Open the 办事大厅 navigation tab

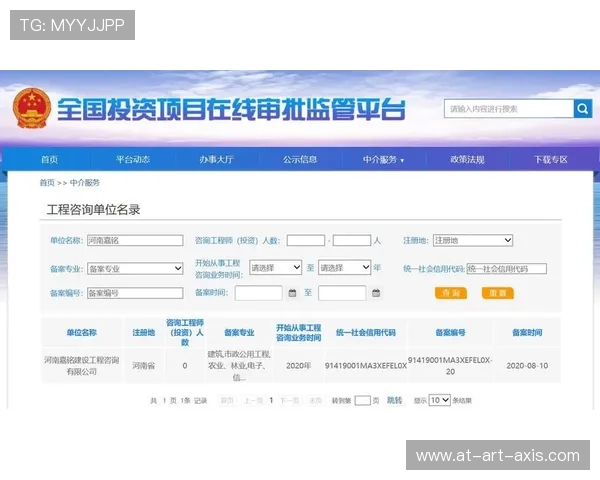[217, 160]
